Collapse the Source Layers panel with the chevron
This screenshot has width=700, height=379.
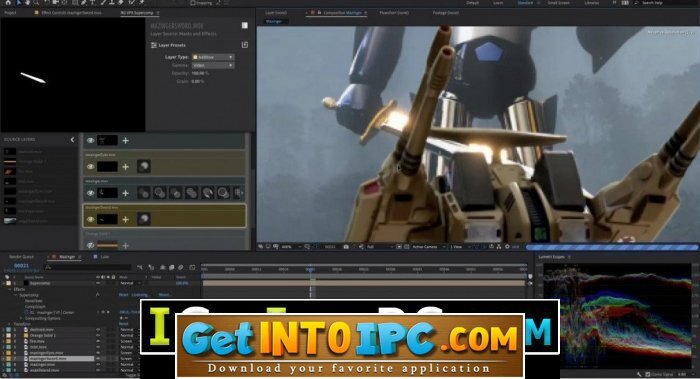72,140
